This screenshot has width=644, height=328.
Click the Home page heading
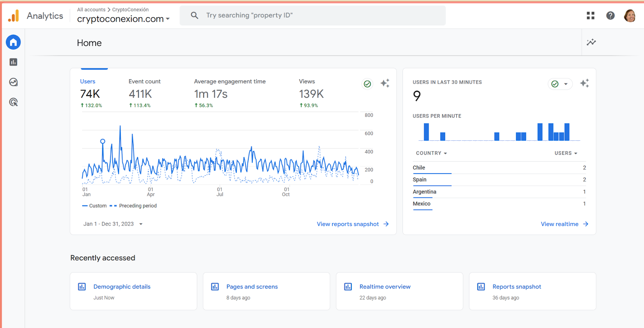pyautogui.click(x=89, y=43)
